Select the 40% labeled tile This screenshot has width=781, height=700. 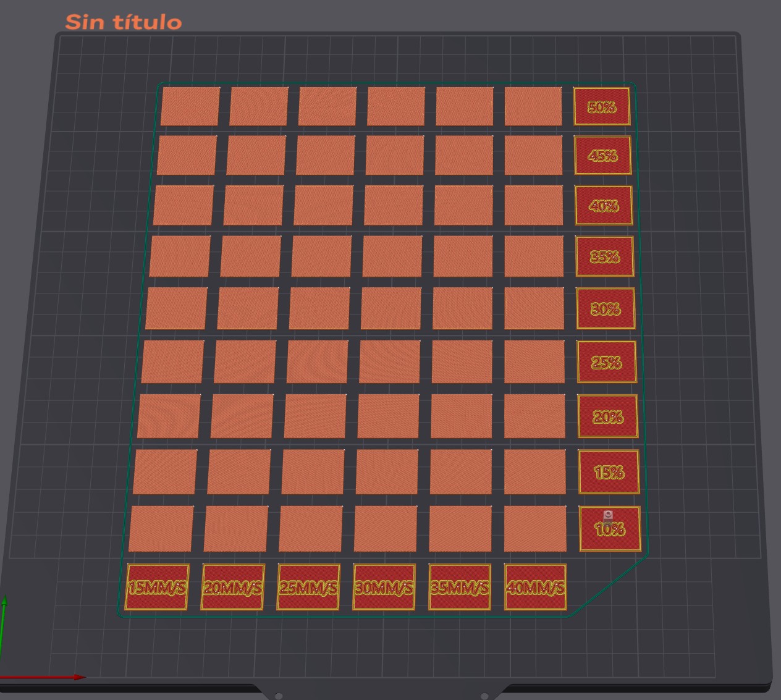[x=604, y=206]
